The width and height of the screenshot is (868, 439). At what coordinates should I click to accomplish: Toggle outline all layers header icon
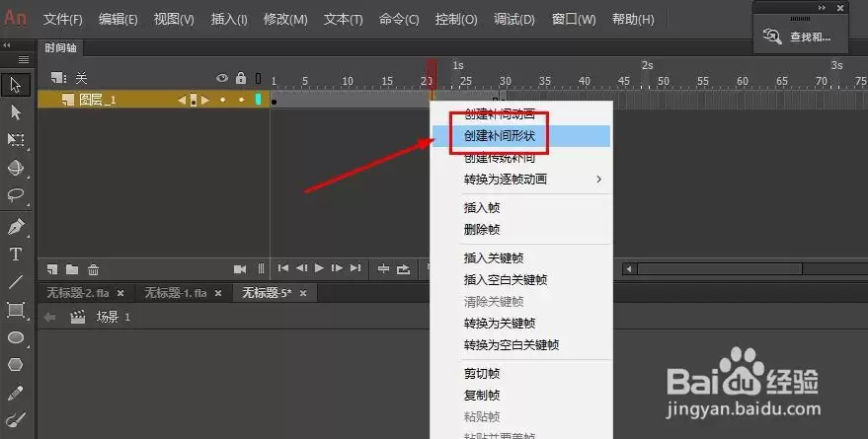point(258,78)
